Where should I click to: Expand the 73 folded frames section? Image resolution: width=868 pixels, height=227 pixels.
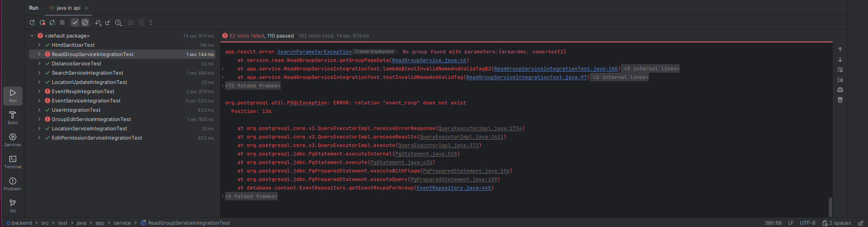coord(253,86)
